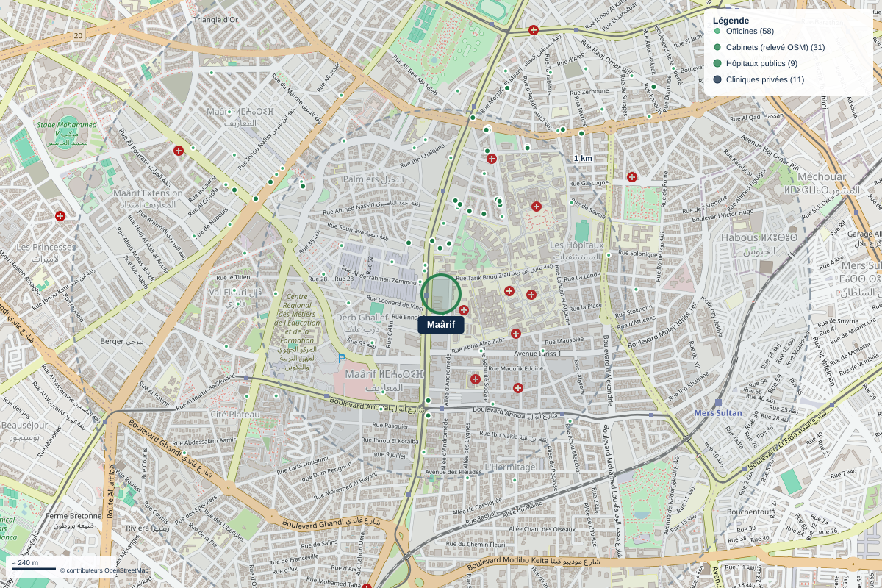
Task: Click the Triangle d'Or label
Action: pyautogui.click(x=215, y=20)
